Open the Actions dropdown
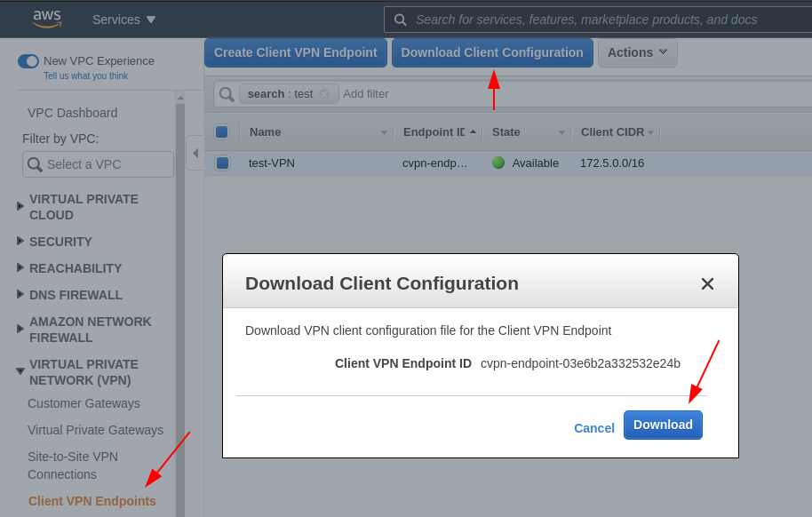Viewport: 812px width, 517px height. pyautogui.click(x=638, y=52)
